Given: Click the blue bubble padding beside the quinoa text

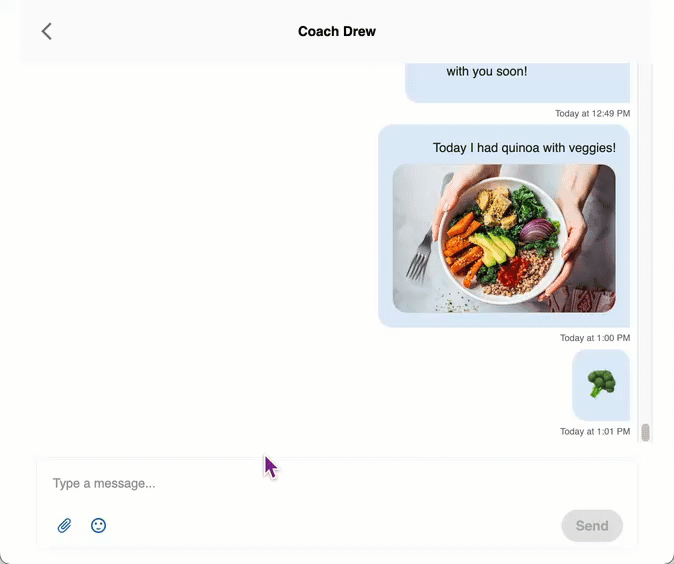Looking at the screenshot, I should click(406, 148).
